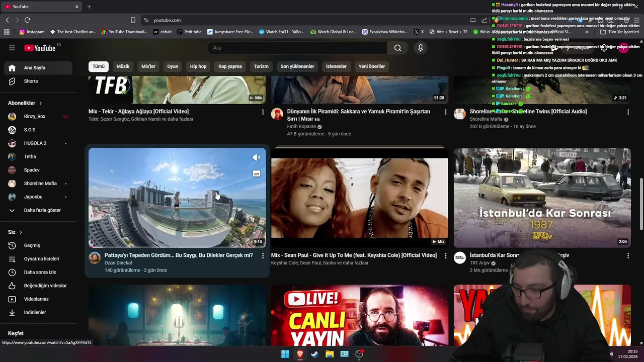Unmute the Pattaya preview video
Viewport: 644px width, 362px height.
pyautogui.click(x=257, y=157)
